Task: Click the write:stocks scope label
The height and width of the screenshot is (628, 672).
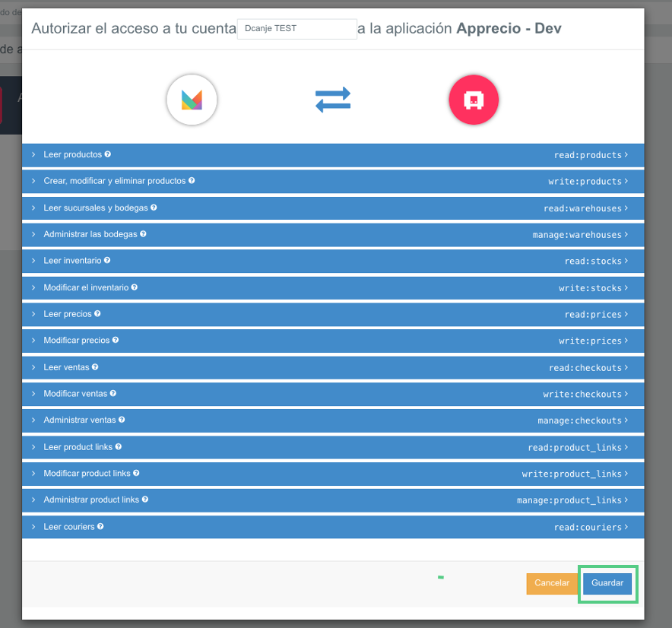Action: (x=590, y=288)
